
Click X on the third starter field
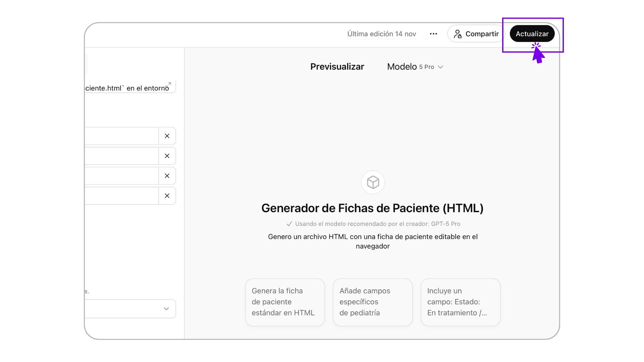(167, 176)
